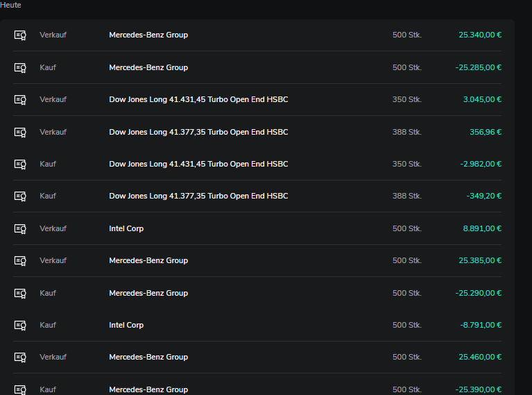Open Dow Jones Long 41.431,45 Turbo sale entry

pyautogui.click(x=257, y=99)
